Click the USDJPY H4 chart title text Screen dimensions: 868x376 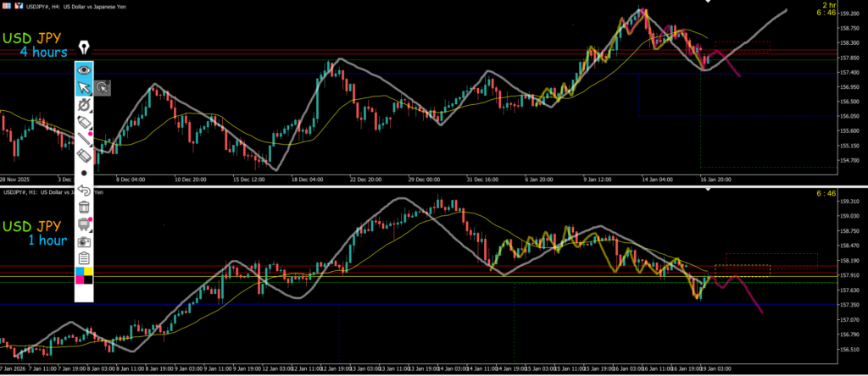pos(76,6)
